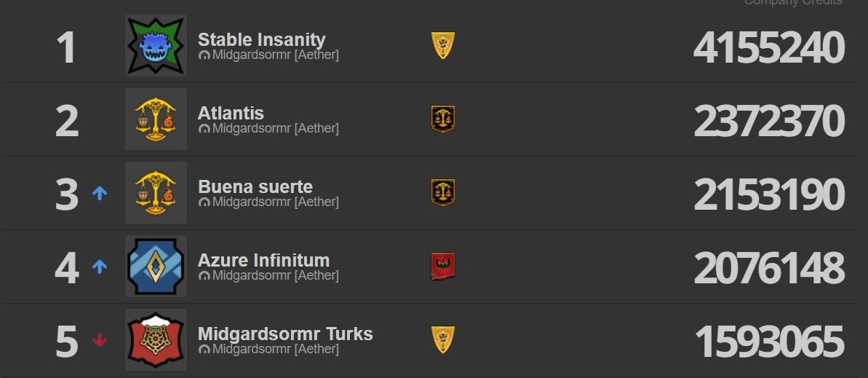The height and width of the screenshot is (378, 868).
Task: Open the Azure Infinitum diamond crest
Action: pyautogui.click(x=156, y=267)
